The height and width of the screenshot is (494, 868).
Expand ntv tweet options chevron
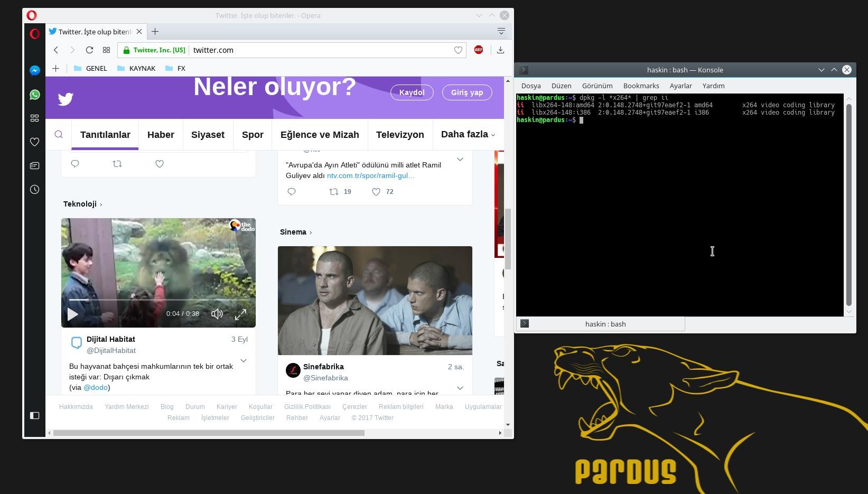pos(460,159)
